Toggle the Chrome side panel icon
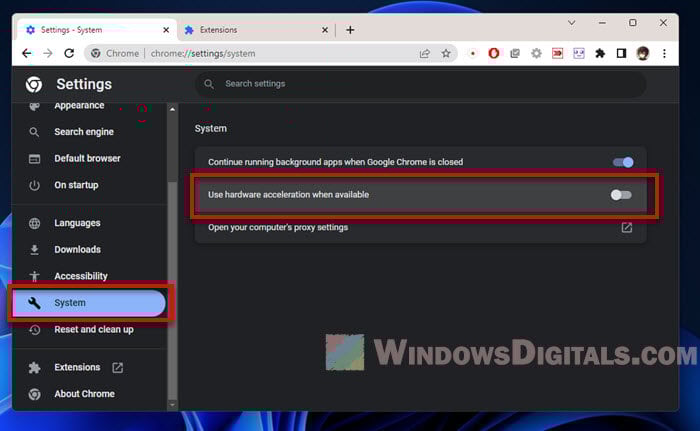This screenshot has height=431, width=700. [x=621, y=54]
